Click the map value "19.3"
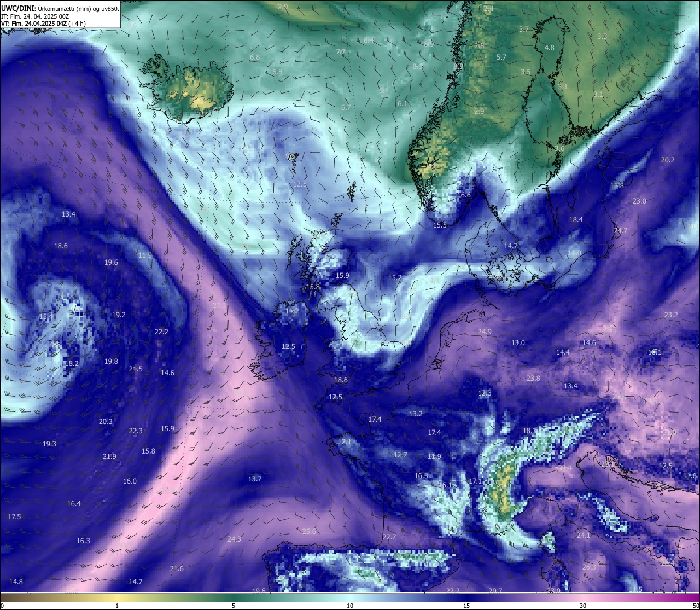700x610 pixels. [49, 444]
